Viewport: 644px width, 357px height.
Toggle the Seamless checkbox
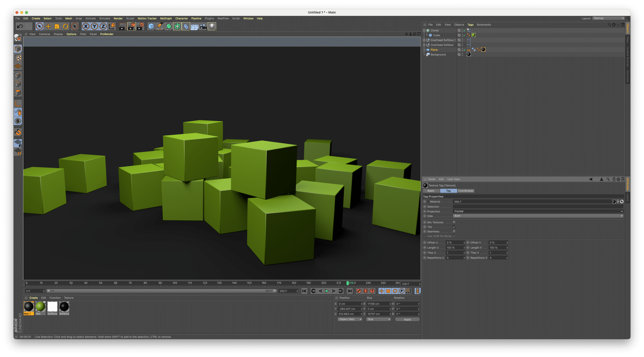click(x=454, y=231)
